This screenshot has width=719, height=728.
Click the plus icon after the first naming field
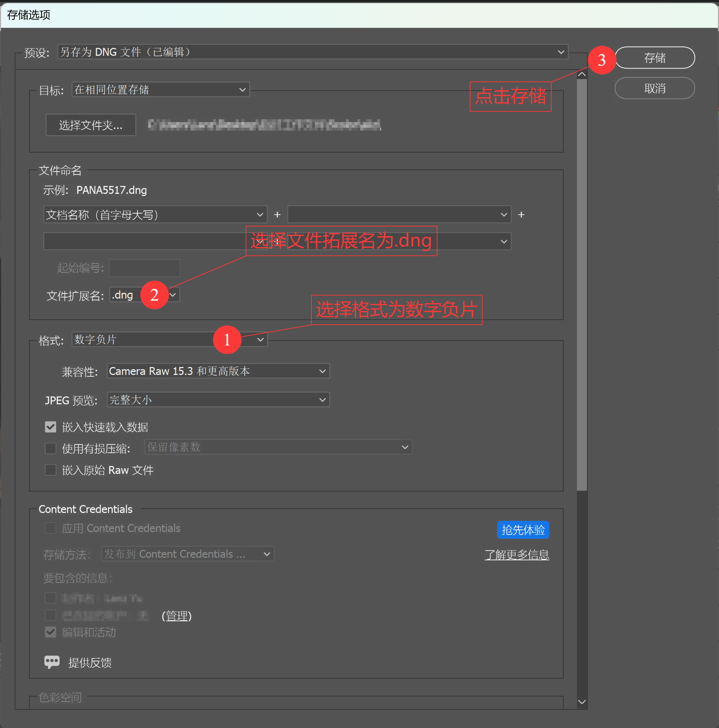[x=277, y=215]
